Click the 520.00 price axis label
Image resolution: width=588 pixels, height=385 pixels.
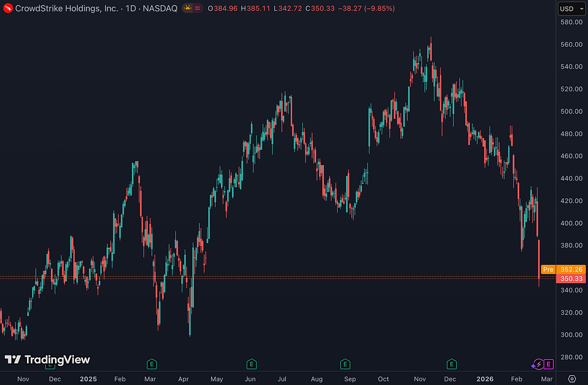pyautogui.click(x=571, y=89)
